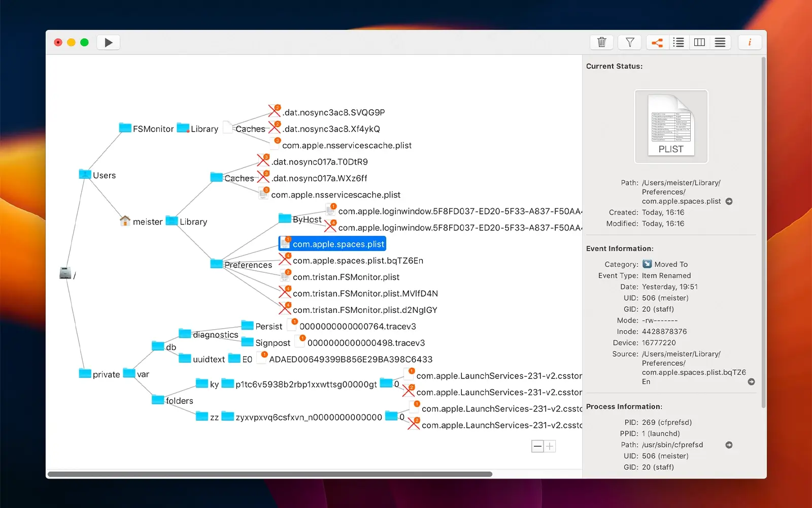The image size is (812, 508).
Task: Select the com.tristan.FSMonitor.plist file
Action: pyautogui.click(x=340, y=277)
